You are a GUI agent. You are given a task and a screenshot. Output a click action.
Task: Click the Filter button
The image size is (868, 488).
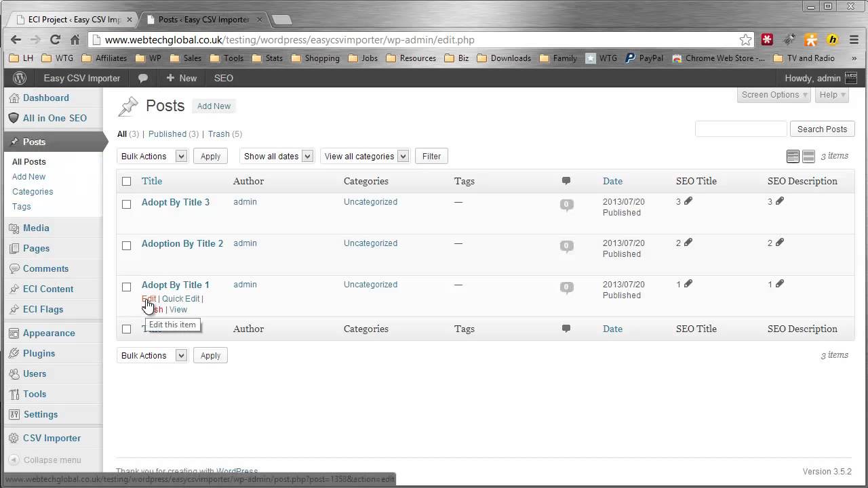tap(431, 156)
